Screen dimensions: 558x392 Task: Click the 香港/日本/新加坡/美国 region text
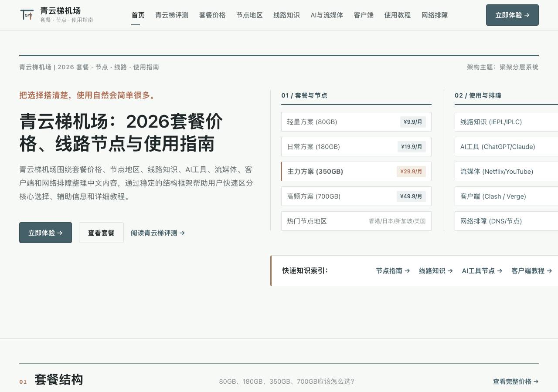(x=397, y=221)
